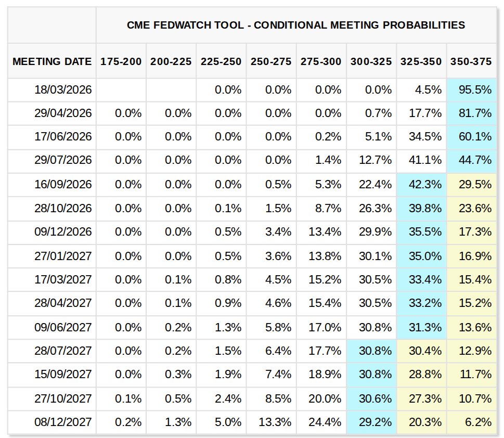This screenshot has height=438, width=504.
Task: Select the 24.4% cell for 08/12/2027
Action: pos(325,422)
